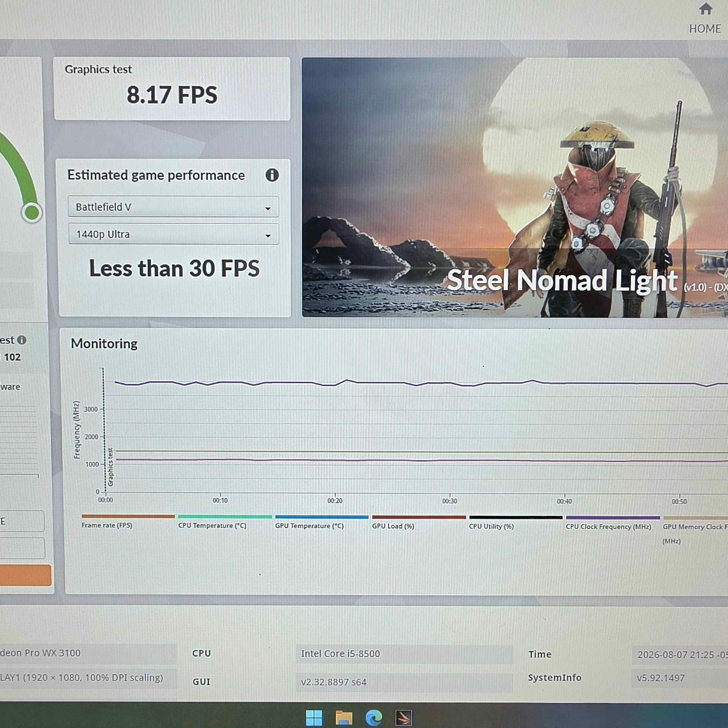Screen dimensions: 728x728
Task: Click the Less than 30 FPS estimate
Action: [175, 268]
